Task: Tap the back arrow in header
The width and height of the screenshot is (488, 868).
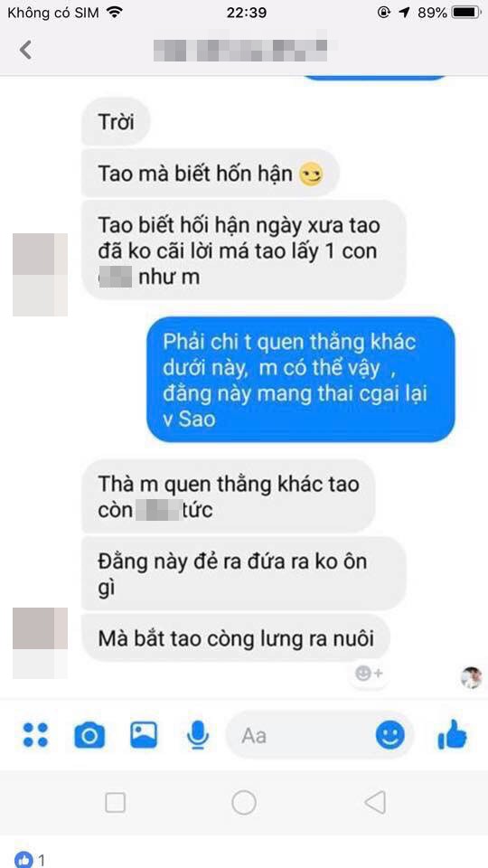Action: coord(25,49)
